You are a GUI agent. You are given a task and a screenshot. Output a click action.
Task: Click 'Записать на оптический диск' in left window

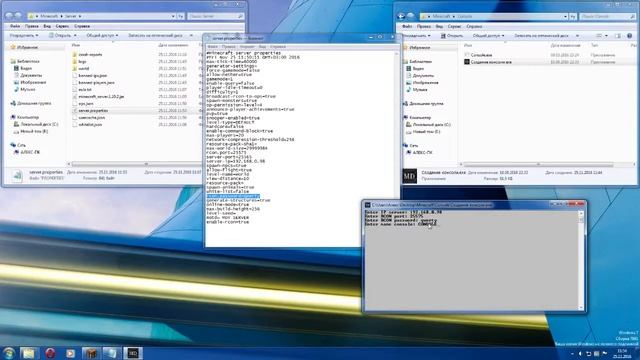(155, 36)
